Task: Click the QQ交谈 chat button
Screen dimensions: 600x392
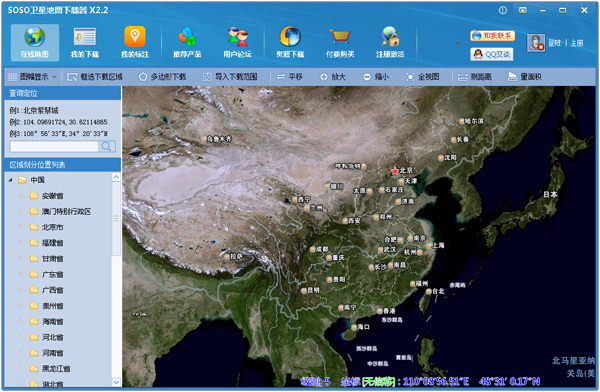Action: tap(492, 54)
